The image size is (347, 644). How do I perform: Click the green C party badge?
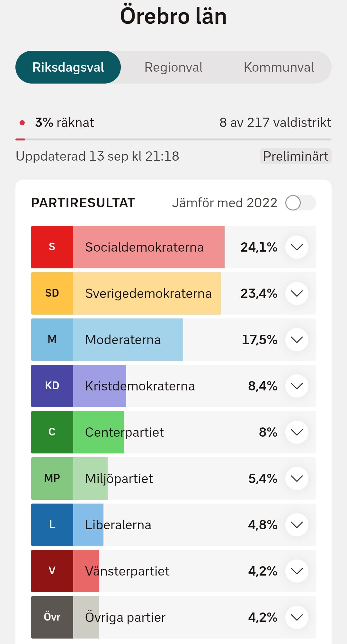(x=52, y=432)
